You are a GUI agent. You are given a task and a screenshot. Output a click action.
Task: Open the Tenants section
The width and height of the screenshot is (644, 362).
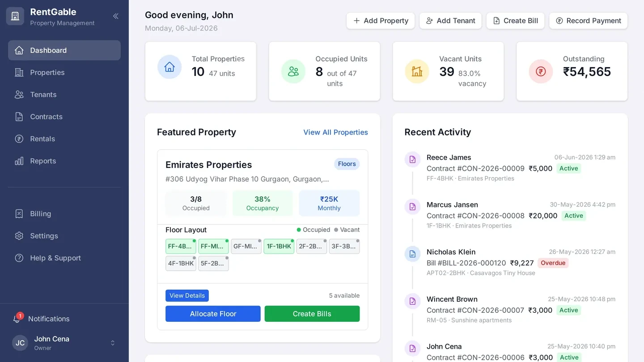pos(64,94)
